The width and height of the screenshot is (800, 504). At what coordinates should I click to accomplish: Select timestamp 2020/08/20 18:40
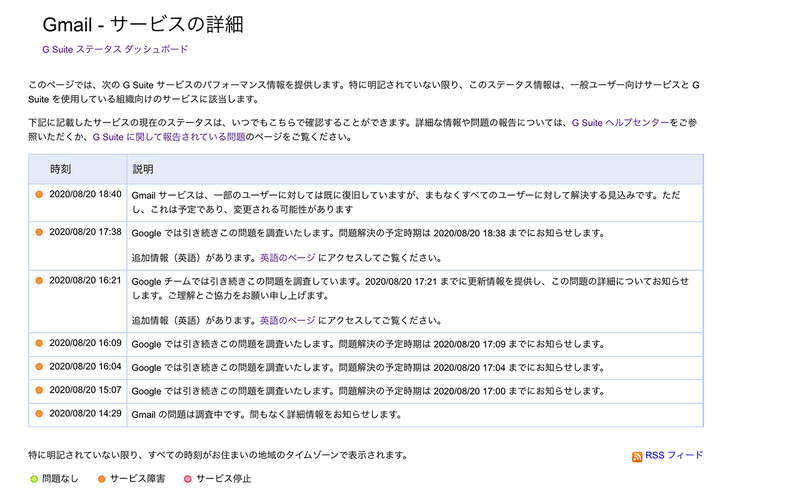click(85, 194)
